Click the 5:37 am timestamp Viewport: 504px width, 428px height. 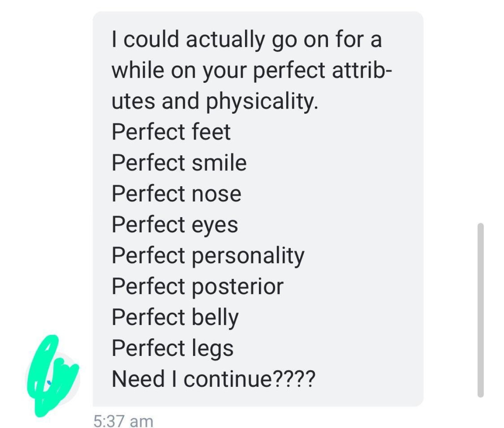(x=123, y=420)
